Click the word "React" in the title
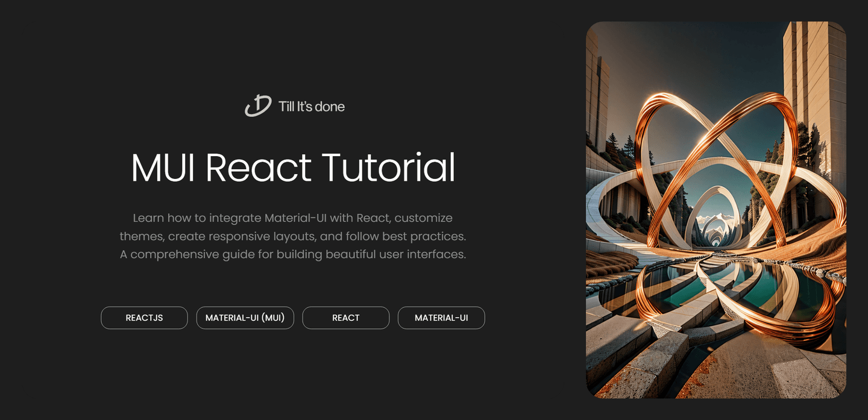Screen dimensions: 868x420 point(258,168)
